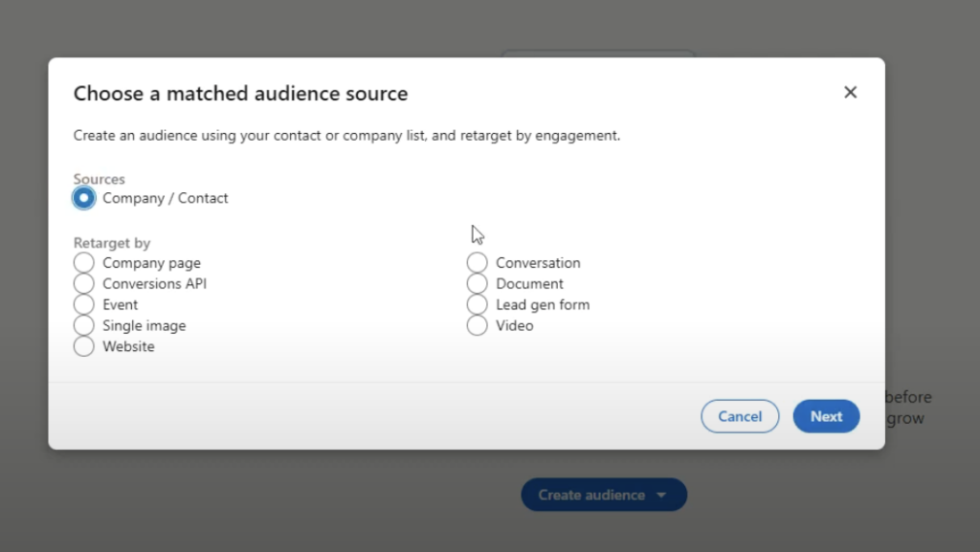
Task: Open the Create audience dropdown
Action: (604, 495)
